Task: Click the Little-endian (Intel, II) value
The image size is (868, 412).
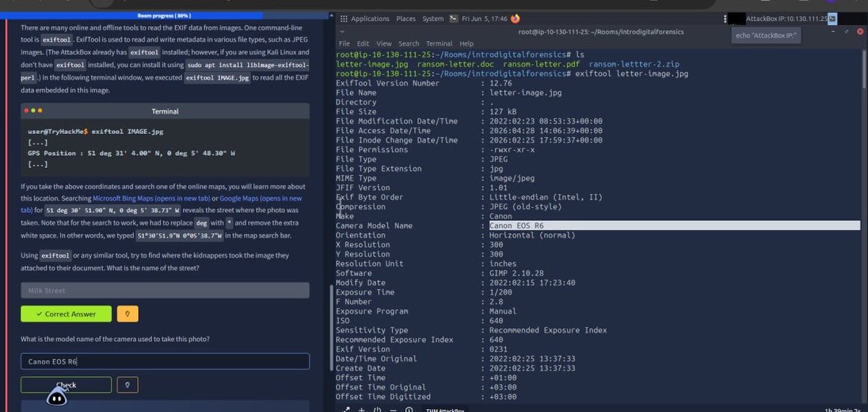Action: [545, 197]
